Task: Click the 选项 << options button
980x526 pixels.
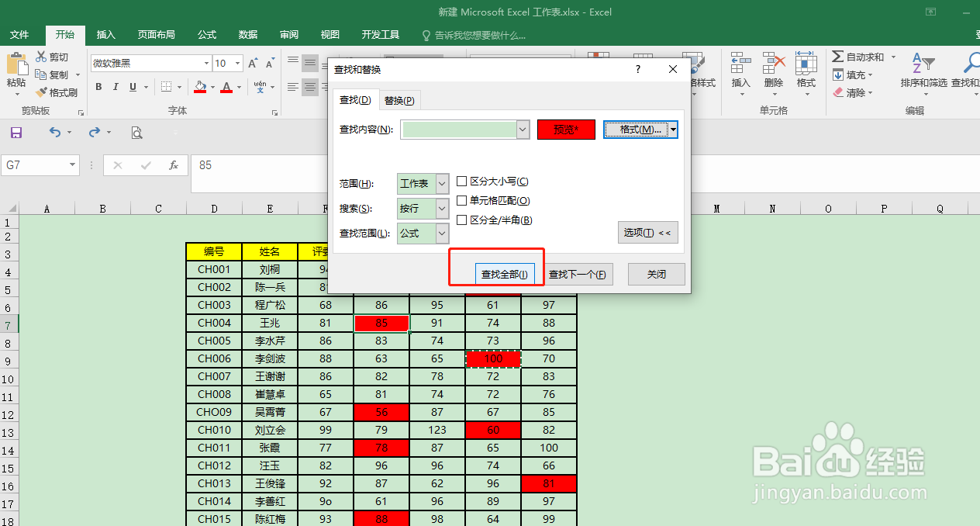Action: [647, 232]
